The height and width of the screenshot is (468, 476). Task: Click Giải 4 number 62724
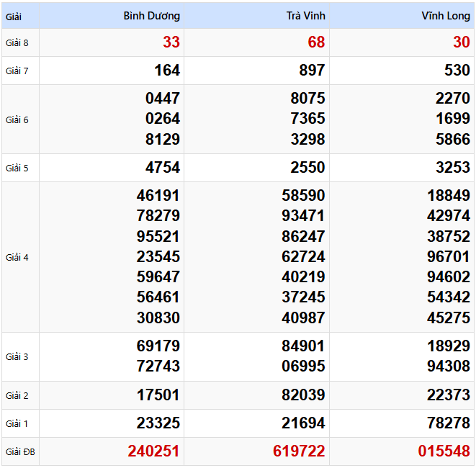pyautogui.click(x=303, y=256)
